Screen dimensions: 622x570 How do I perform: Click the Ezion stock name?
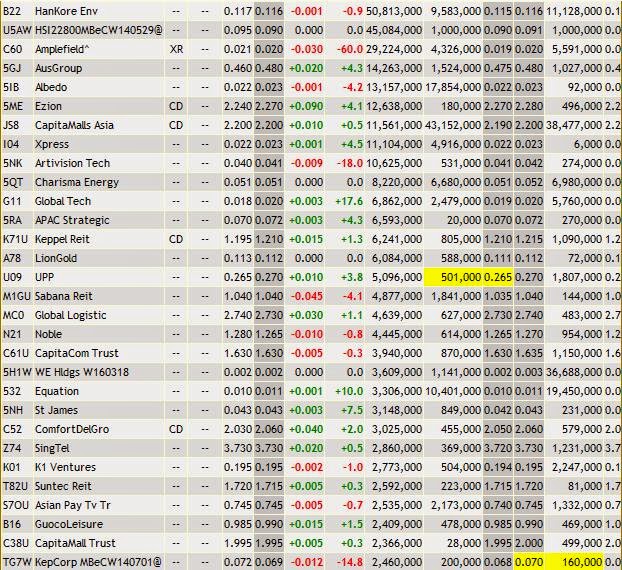point(48,106)
